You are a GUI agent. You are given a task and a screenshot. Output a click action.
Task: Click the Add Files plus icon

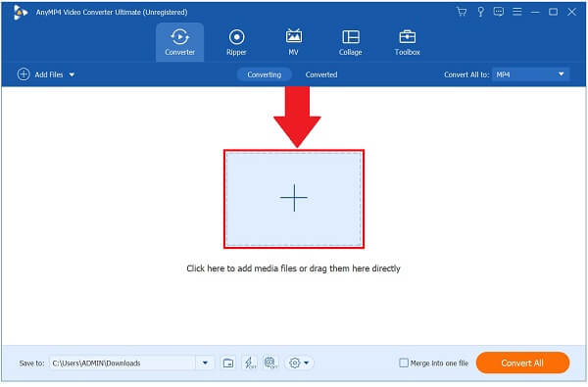[24, 74]
